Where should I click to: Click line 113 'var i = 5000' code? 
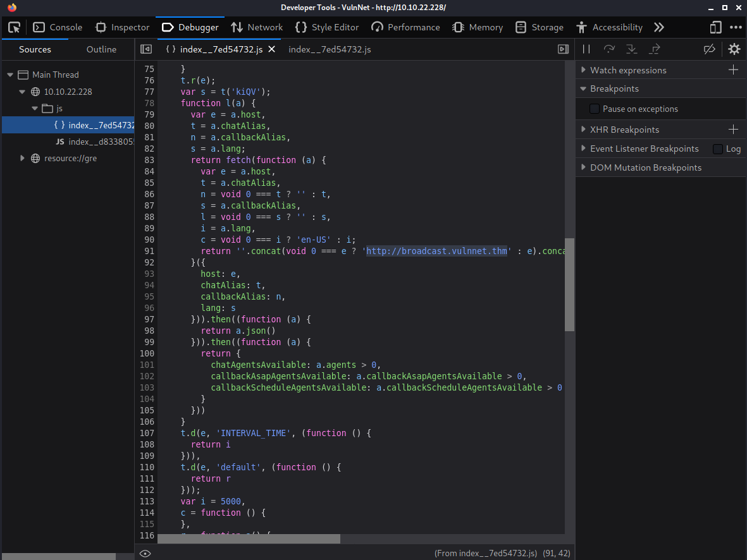point(213,501)
